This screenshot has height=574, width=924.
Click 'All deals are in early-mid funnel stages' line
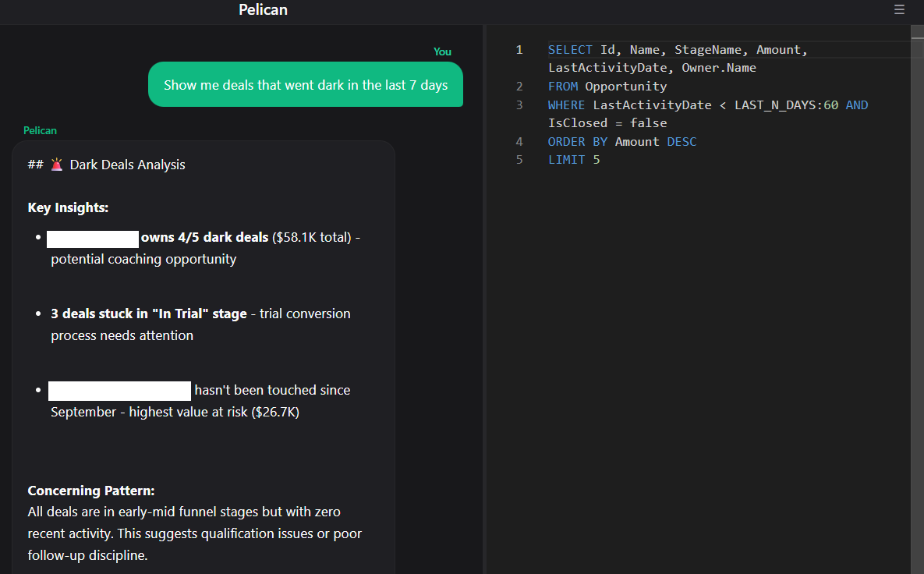pyautogui.click(x=184, y=512)
